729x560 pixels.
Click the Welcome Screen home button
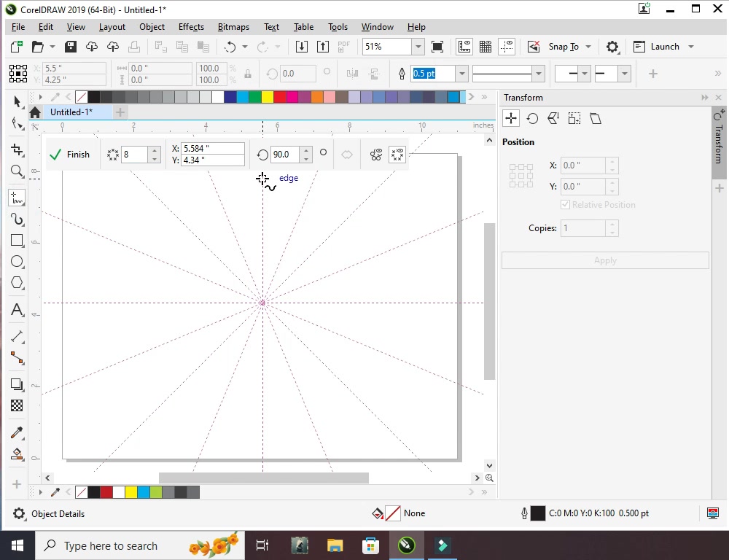35,112
